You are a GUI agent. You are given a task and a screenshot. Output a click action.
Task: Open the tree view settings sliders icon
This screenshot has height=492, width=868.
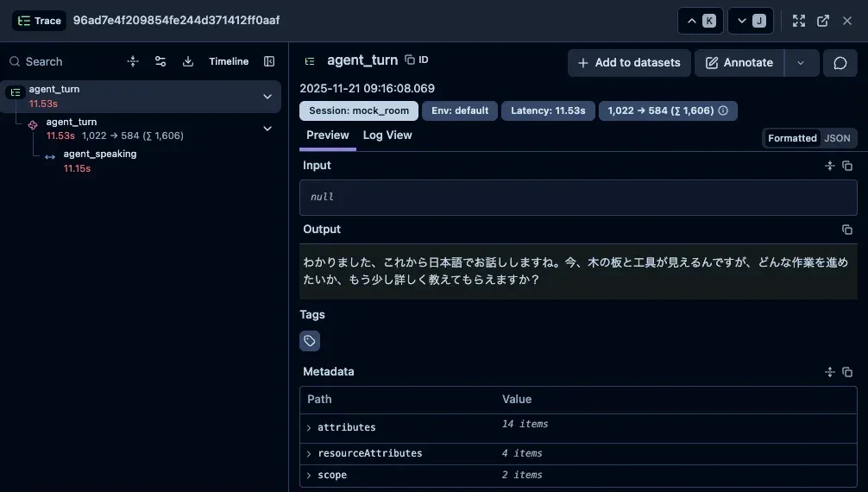click(160, 61)
